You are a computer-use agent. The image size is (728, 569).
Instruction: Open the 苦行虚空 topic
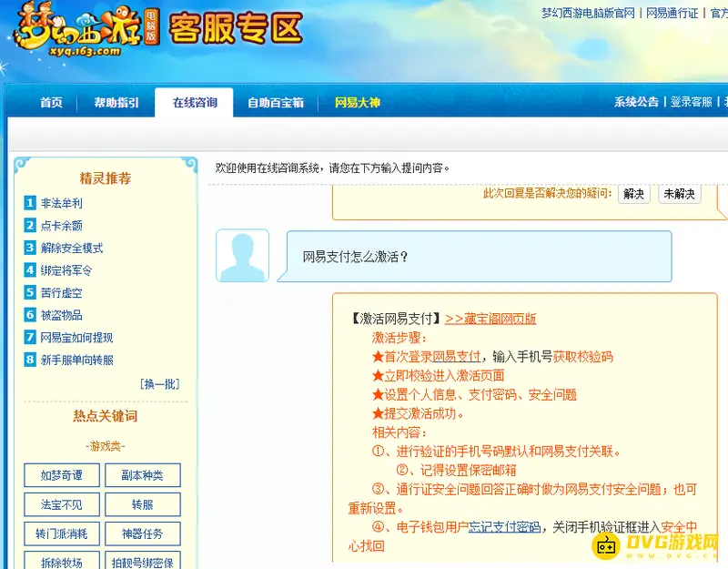coord(61,292)
